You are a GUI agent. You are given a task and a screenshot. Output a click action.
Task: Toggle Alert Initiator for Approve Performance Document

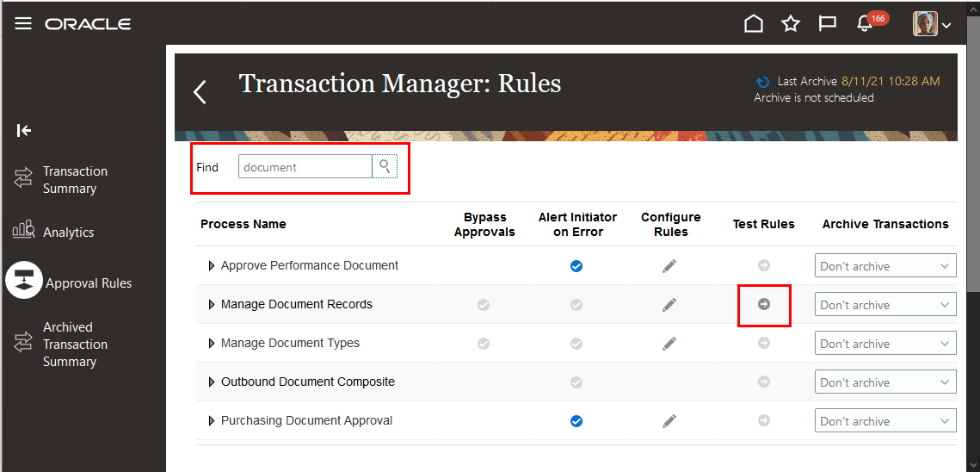coord(576,266)
